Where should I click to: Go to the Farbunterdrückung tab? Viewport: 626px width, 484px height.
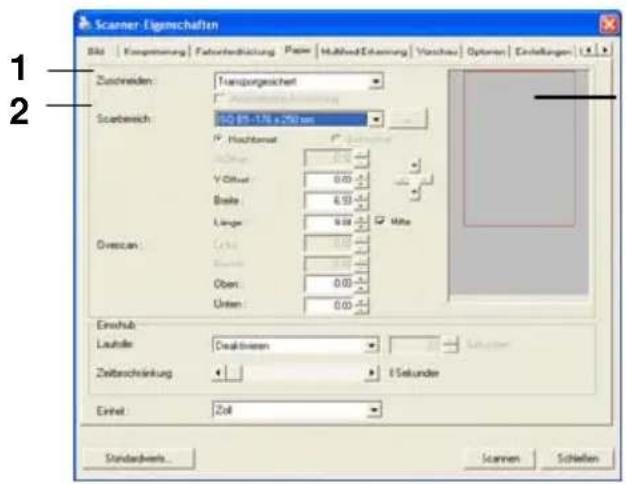(235, 52)
